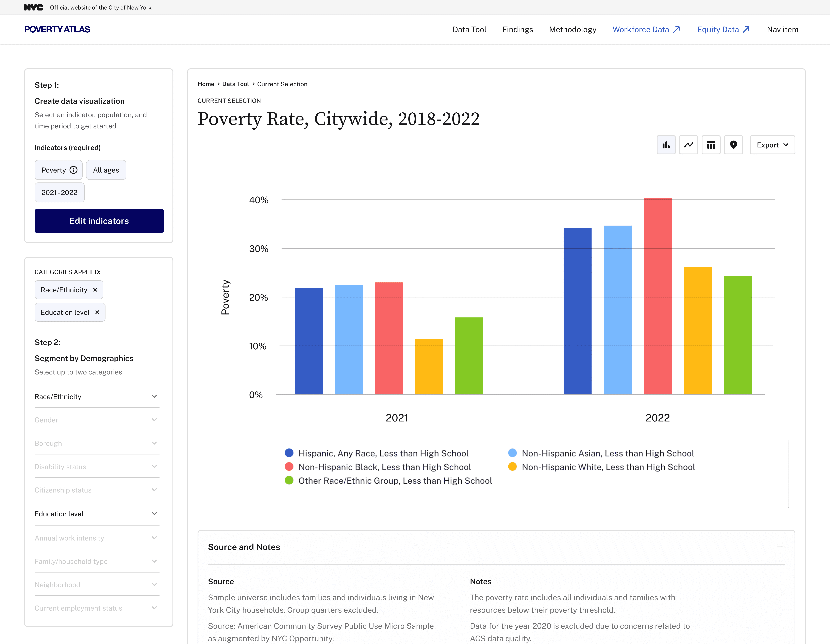Click the Poverty info icon
The height and width of the screenshot is (644, 830).
74,170
